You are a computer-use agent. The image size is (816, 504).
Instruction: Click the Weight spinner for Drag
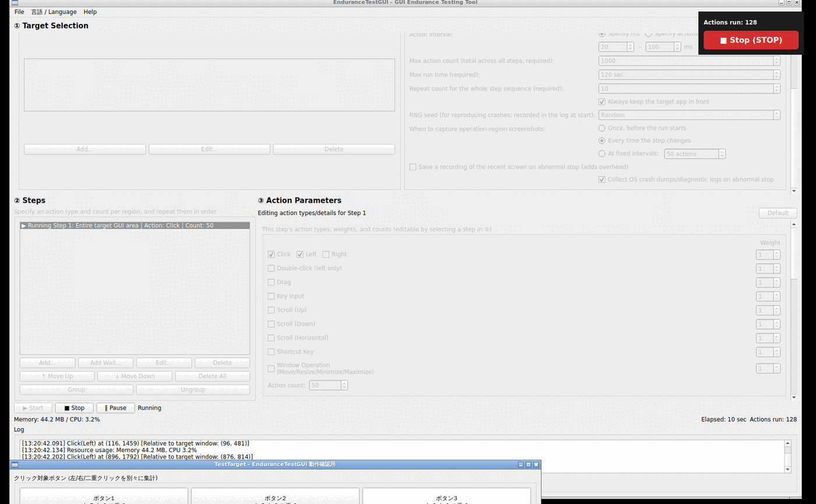point(768,283)
